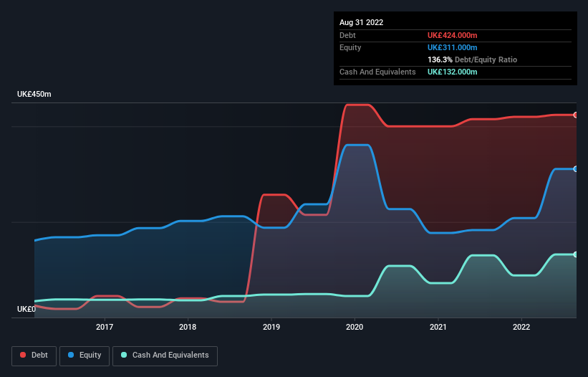Click the 2022 axis label
The height and width of the screenshot is (377, 588).
(x=521, y=327)
